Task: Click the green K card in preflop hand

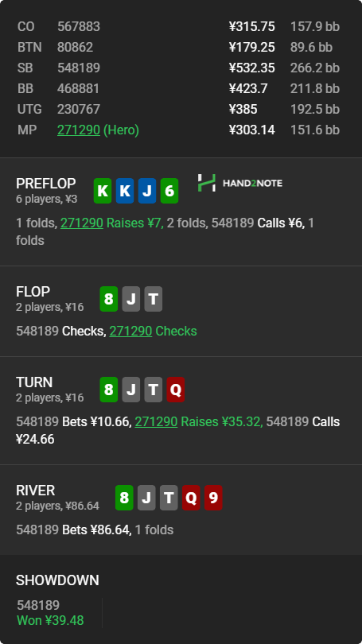Action: point(103,191)
